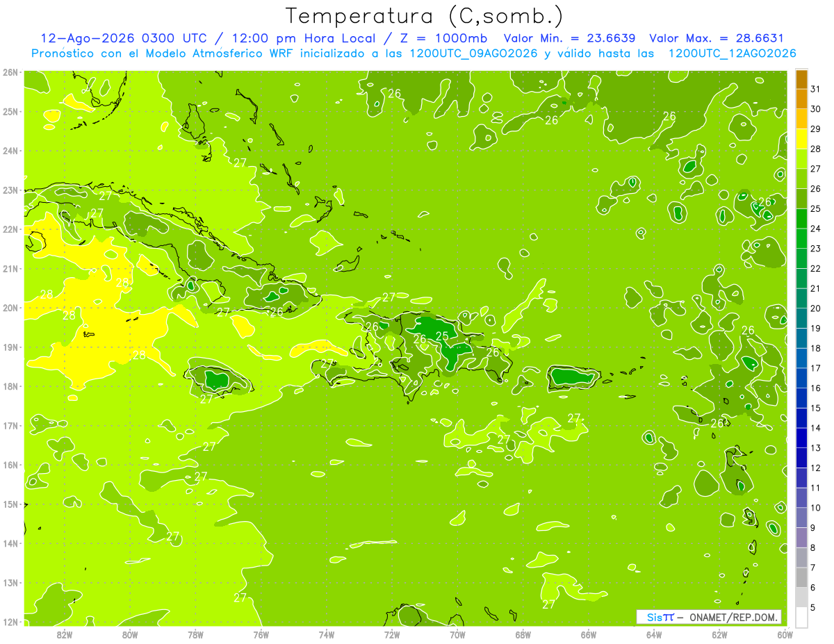The height and width of the screenshot is (644, 834).
Task: Click the 74W longitude axis label
Action: coord(327,634)
